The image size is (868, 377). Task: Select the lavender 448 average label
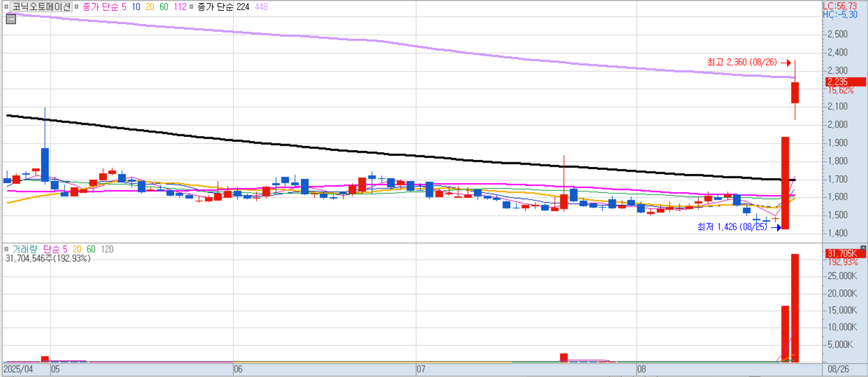point(261,7)
